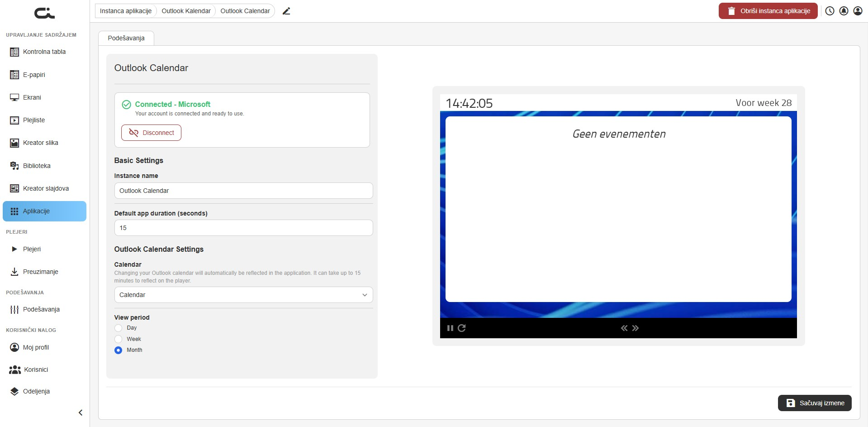Click the E-papiri sidebar icon
This screenshot has height=427, width=868.
coord(14,75)
